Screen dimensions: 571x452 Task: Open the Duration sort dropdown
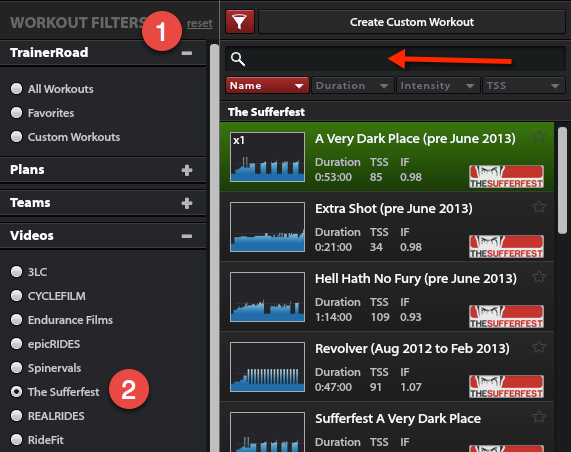(x=353, y=86)
